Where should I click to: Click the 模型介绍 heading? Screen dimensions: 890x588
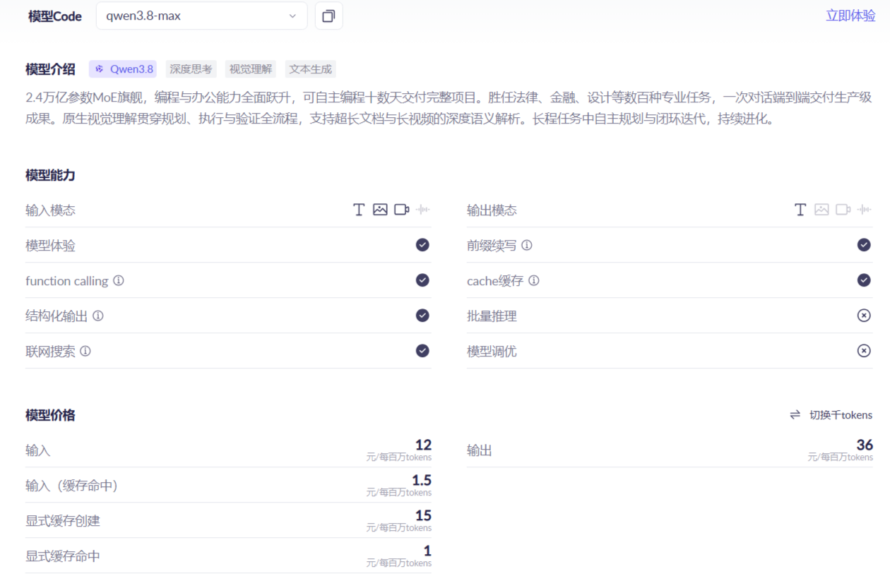click(x=50, y=69)
